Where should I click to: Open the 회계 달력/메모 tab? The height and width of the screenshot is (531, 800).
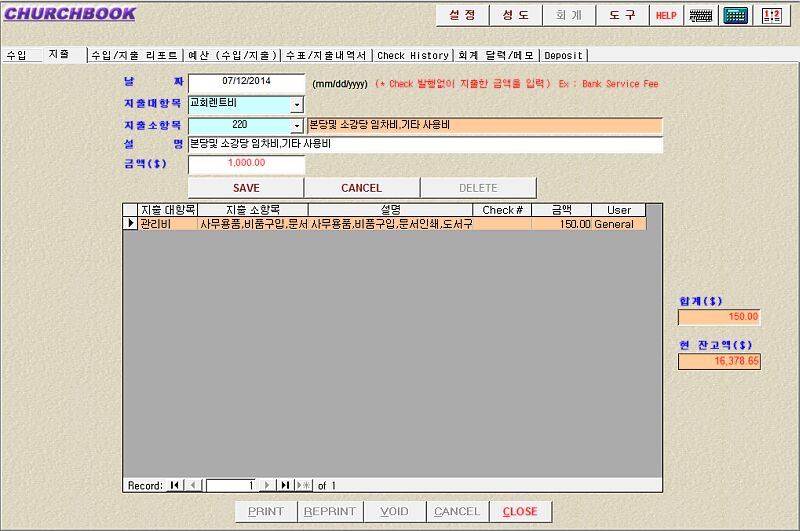coord(496,55)
